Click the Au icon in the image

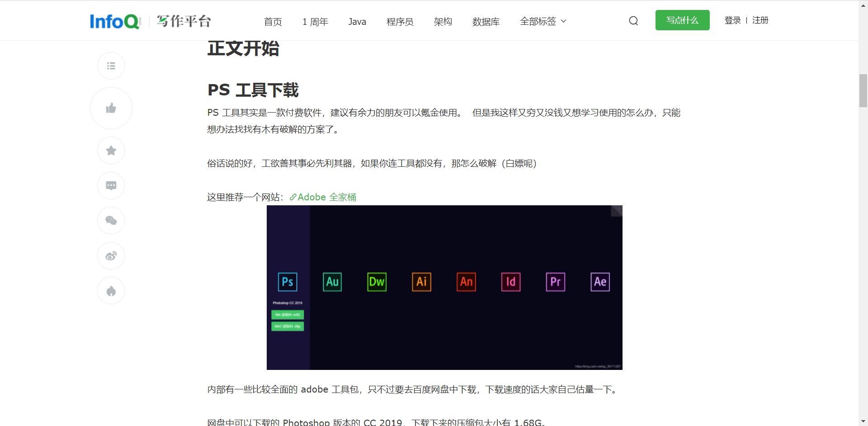(x=332, y=282)
